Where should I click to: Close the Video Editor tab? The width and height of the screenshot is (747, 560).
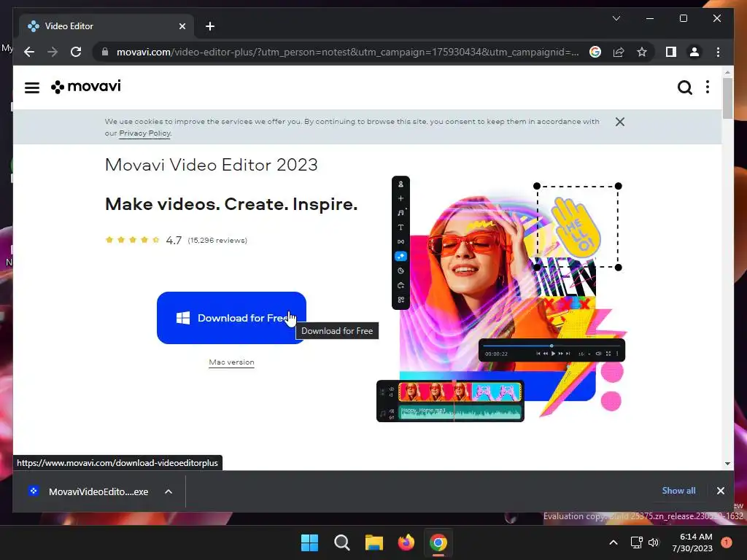coord(182,26)
